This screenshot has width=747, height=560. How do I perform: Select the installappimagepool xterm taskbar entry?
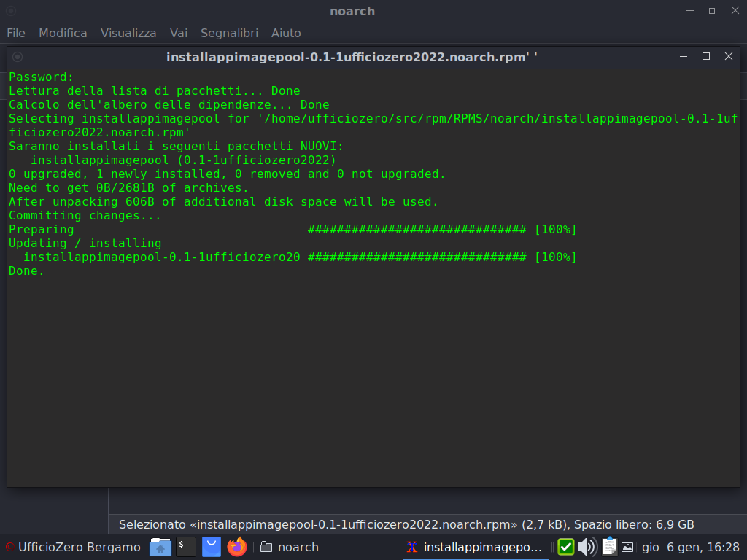474,547
